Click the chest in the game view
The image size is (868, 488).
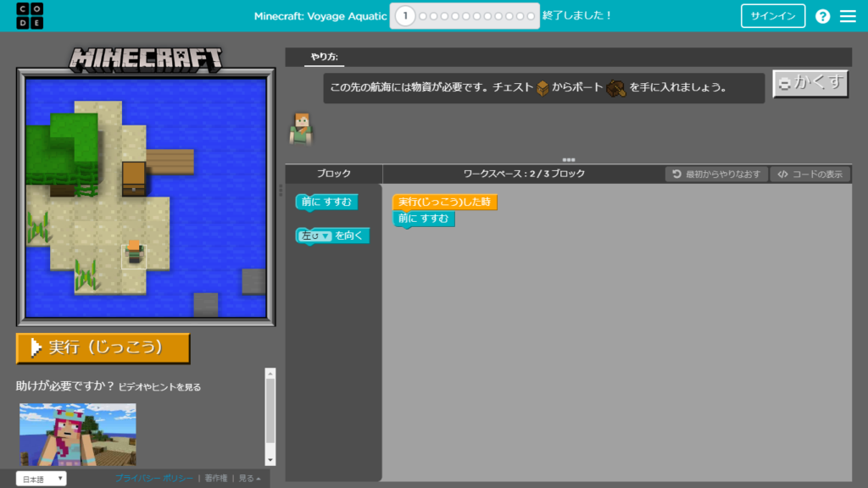pyautogui.click(x=134, y=179)
